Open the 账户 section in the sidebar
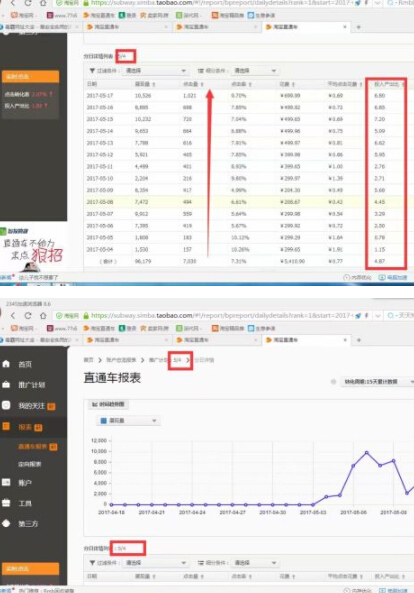This screenshot has width=414, height=593. click(x=25, y=483)
